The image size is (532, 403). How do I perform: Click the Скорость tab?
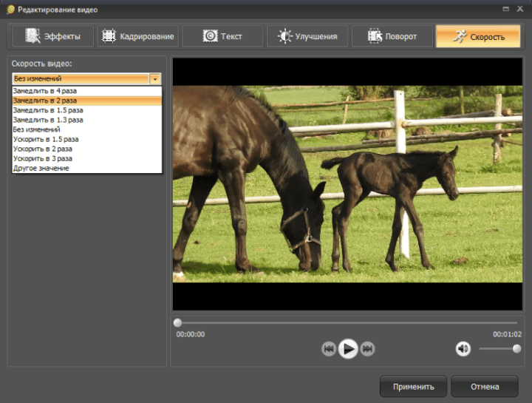pyautogui.click(x=477, y=36)
